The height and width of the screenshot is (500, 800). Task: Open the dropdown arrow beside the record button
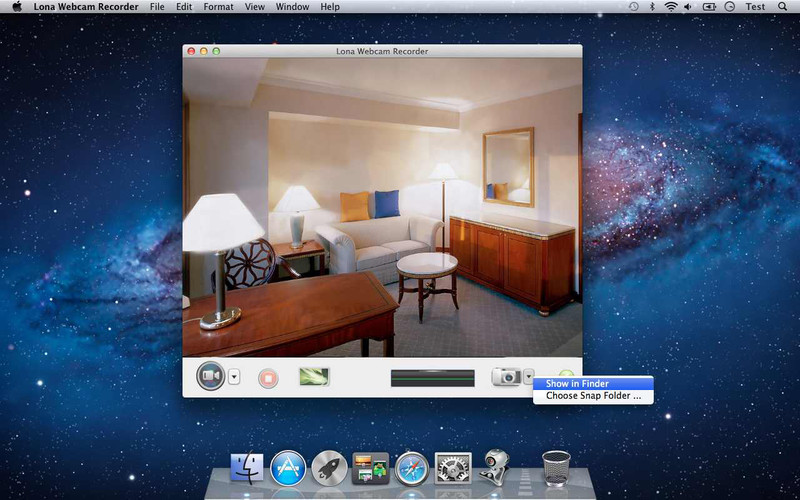234,378
